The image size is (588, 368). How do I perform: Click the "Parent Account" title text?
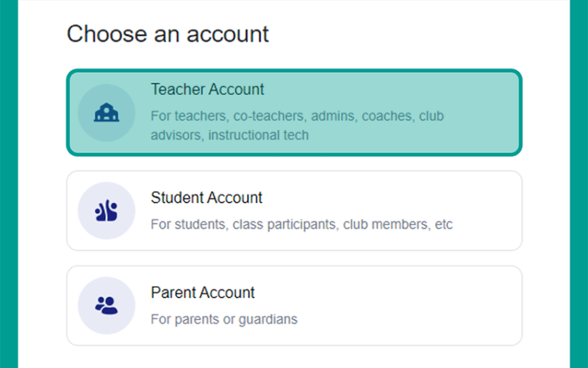click(203, 292)
